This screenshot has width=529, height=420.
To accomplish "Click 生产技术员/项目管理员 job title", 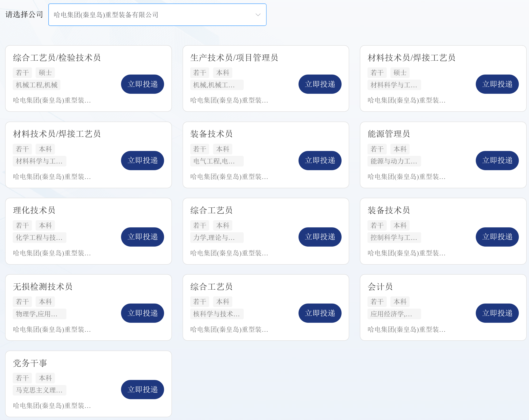I will 234,58.
